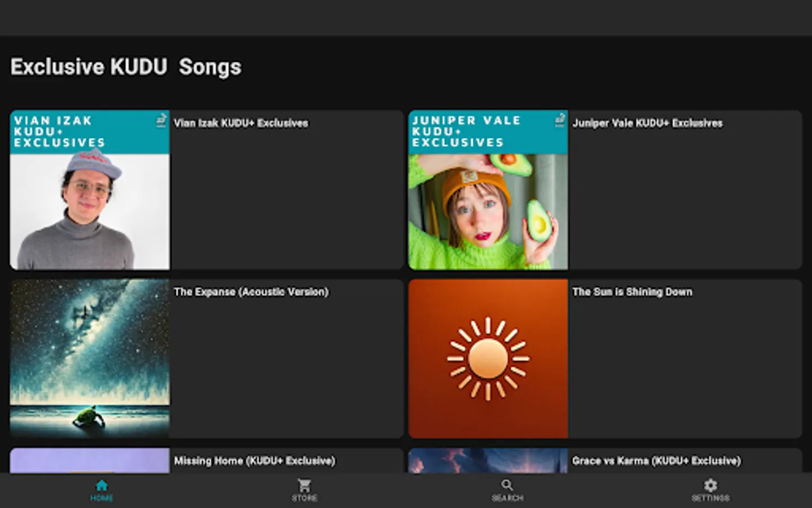Click the Exclusive KUDU Songs heading
The height and width of the screenshot is (508, 812).
125,67
